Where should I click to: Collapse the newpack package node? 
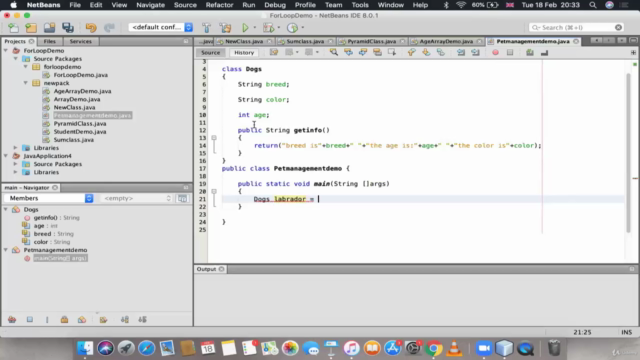coord(25,83)
